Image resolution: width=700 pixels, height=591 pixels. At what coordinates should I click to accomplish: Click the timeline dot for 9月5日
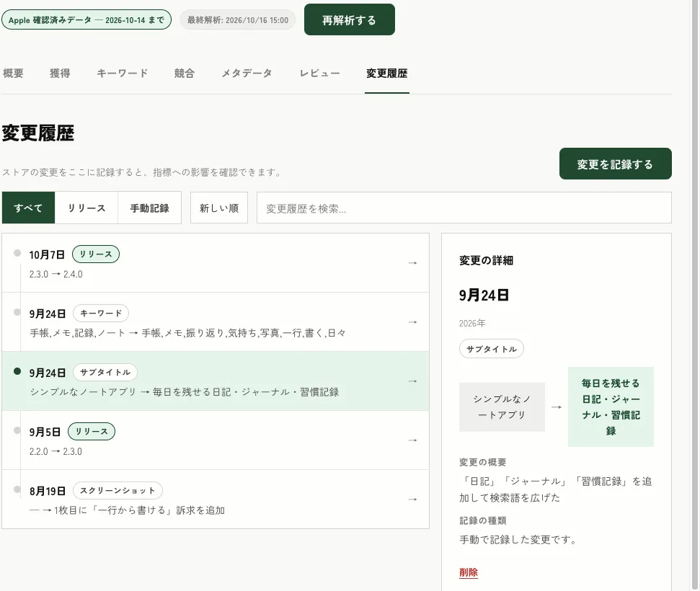[x=17, y=430]
